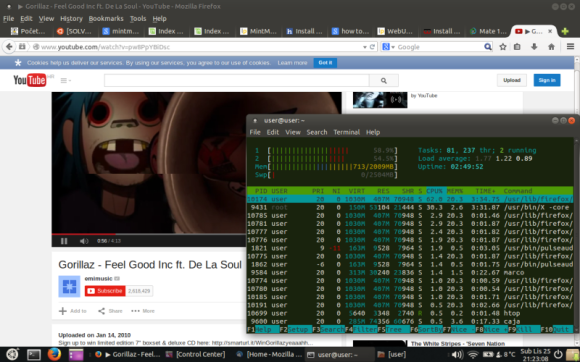The height and width of the screenshot is (362, 580).
Task: Open terminal Search menu
Action: click(x=317, y=132)
